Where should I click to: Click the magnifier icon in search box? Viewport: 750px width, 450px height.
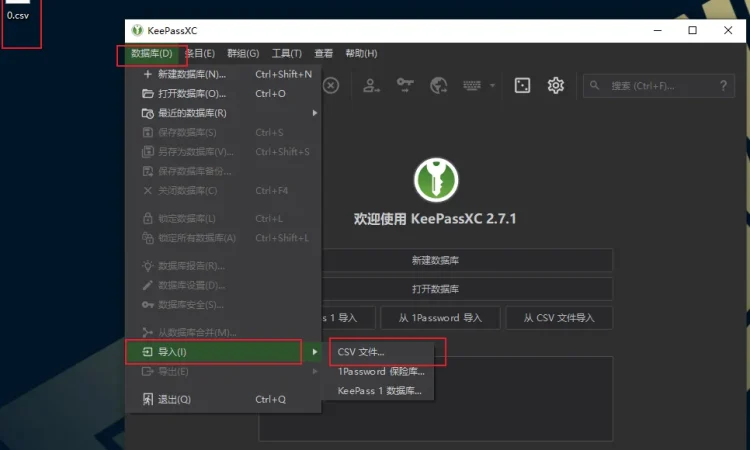(x=595, y=86)
